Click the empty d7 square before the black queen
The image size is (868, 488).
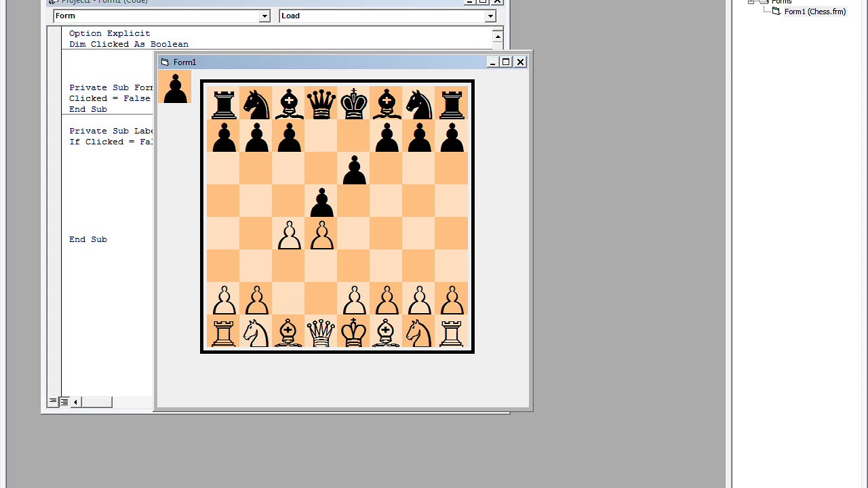click(x=321, y=136)
